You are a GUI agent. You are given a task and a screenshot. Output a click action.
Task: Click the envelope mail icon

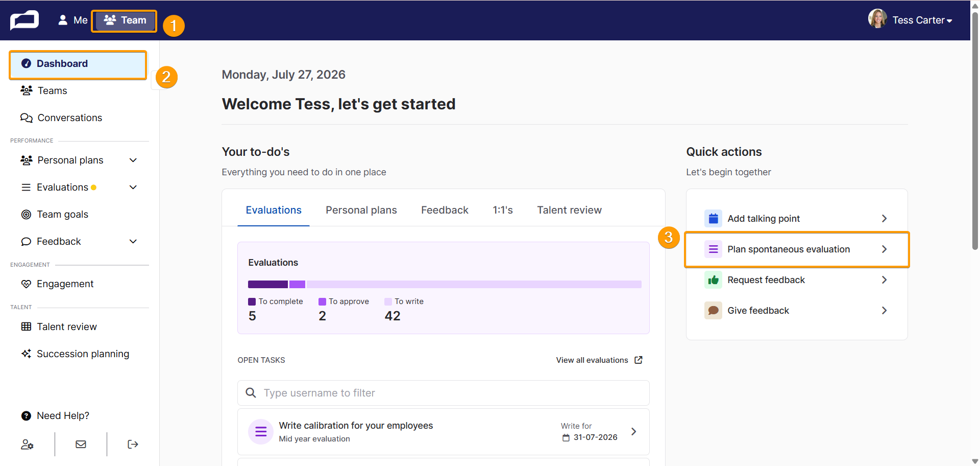click(x=81, y=445)
